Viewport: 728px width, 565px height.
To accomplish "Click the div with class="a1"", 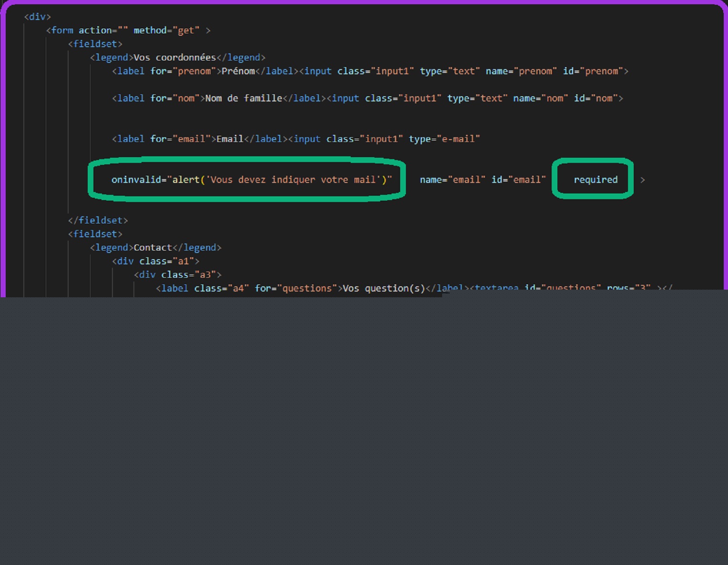I will tap(155, 262).
